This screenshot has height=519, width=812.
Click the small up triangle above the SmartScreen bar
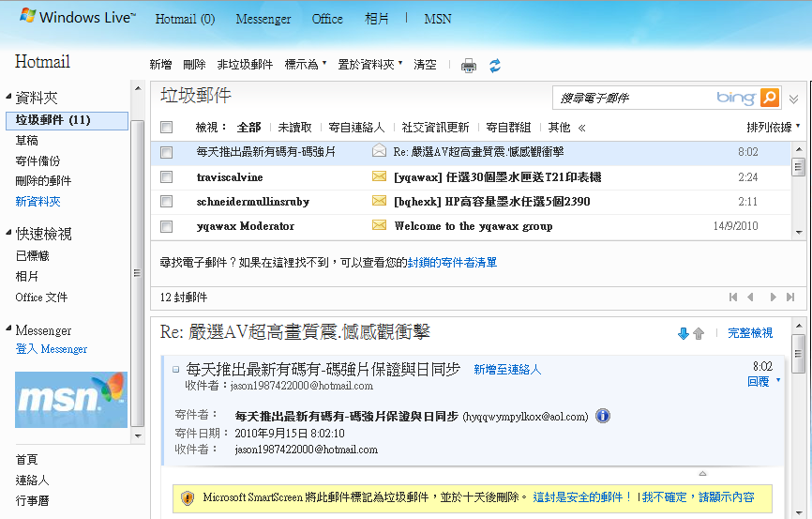[702, 473]
